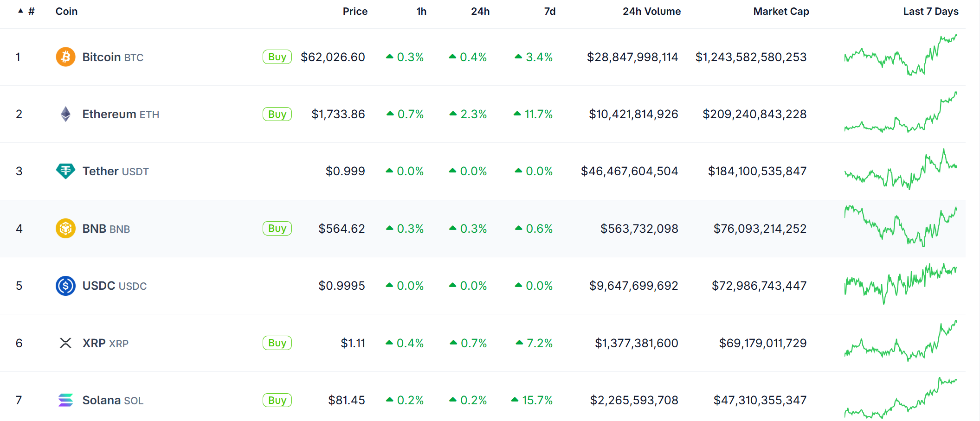Screen dimensions: 980x421
Task: Click the Bitcoin coin logo
Action: [x=65, y=57]
